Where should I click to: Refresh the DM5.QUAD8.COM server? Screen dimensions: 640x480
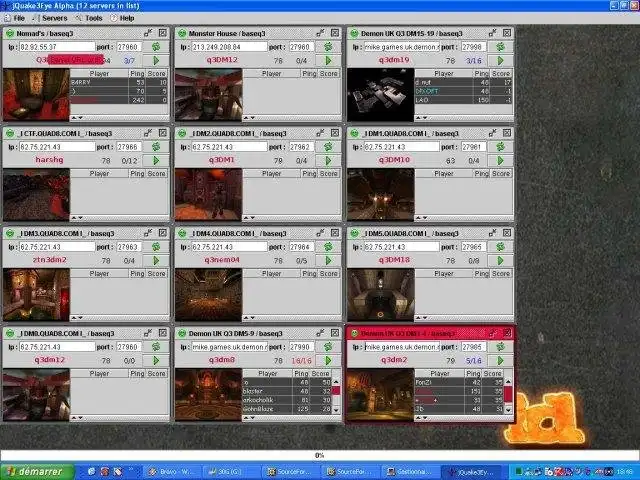(500, 247)
